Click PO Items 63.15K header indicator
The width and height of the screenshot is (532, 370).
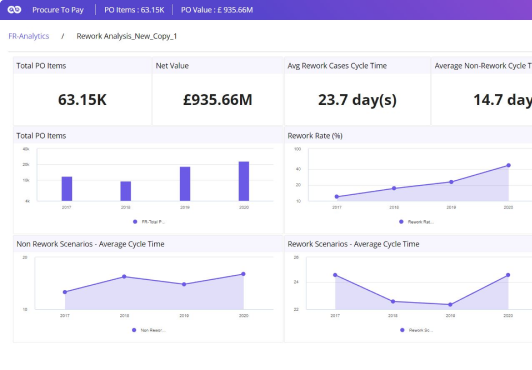pyautogui.click(x=134, y=10)
